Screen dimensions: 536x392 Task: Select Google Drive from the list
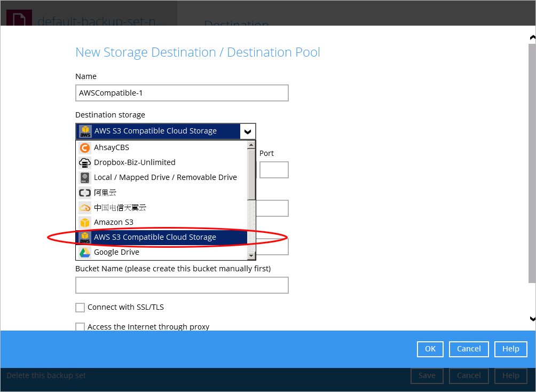[161, 253]
